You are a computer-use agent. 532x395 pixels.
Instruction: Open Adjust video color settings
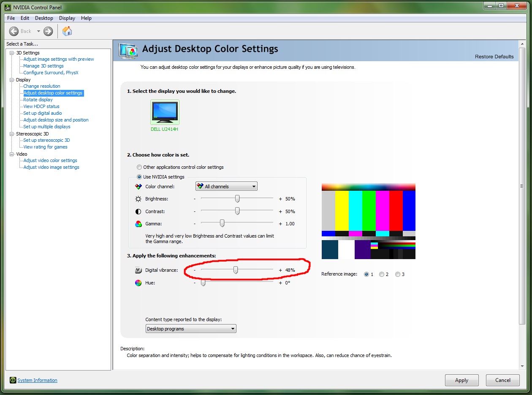(x=50, y=160)
